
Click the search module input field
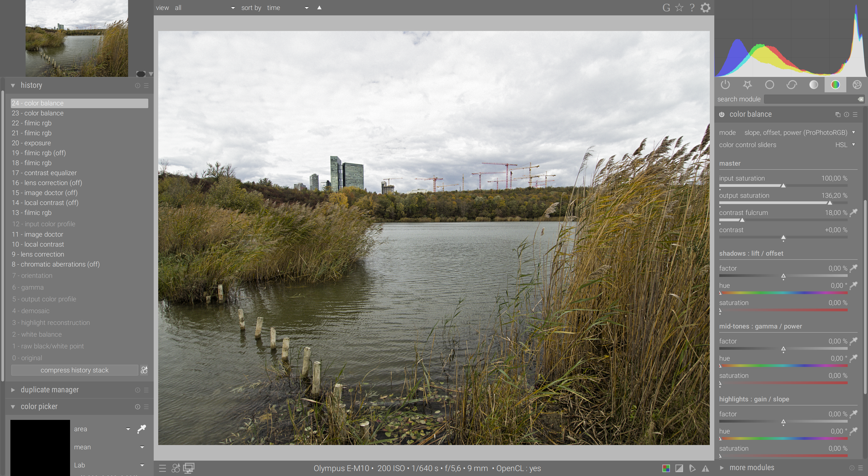click(x=811, y=99)
